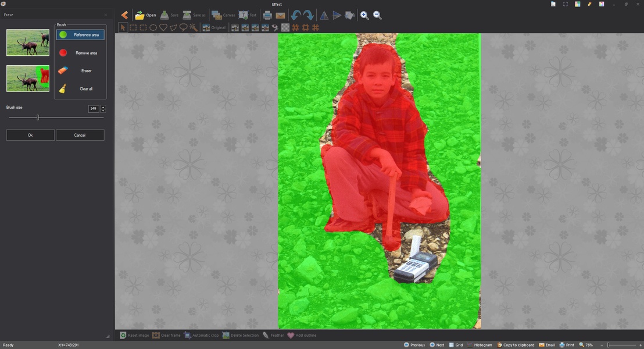This screenshot has width=644, height=349.
Task: Open the Canvas tool
Action: coord(223,15)
